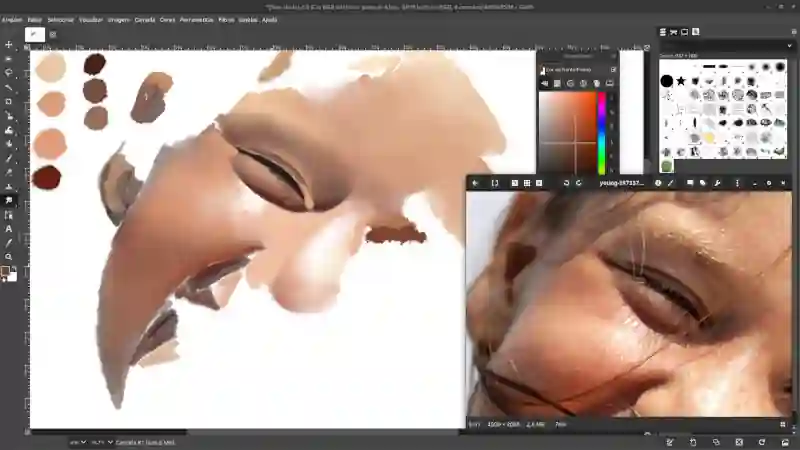Click inside the saturation-value color square
Image resolution: width=800 pixels, height=450 pixels.
click(x=567, y=133)
